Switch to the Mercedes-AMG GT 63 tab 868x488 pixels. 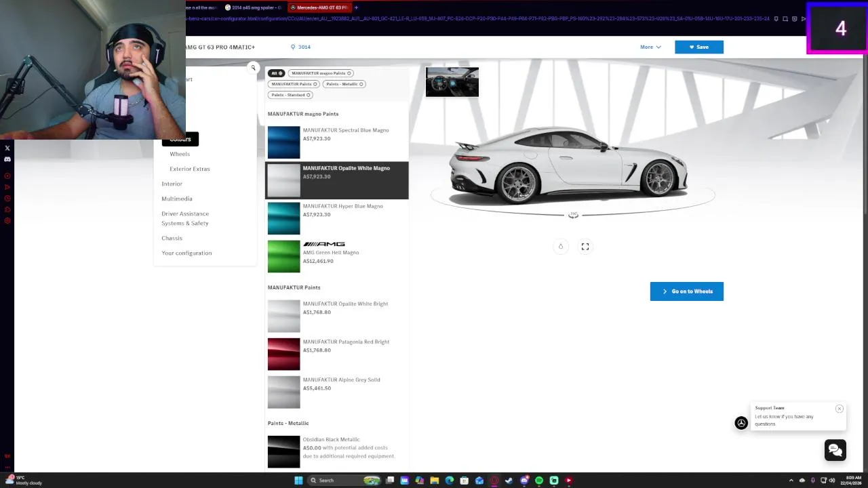pyautogui.click(x=319, y=7)
